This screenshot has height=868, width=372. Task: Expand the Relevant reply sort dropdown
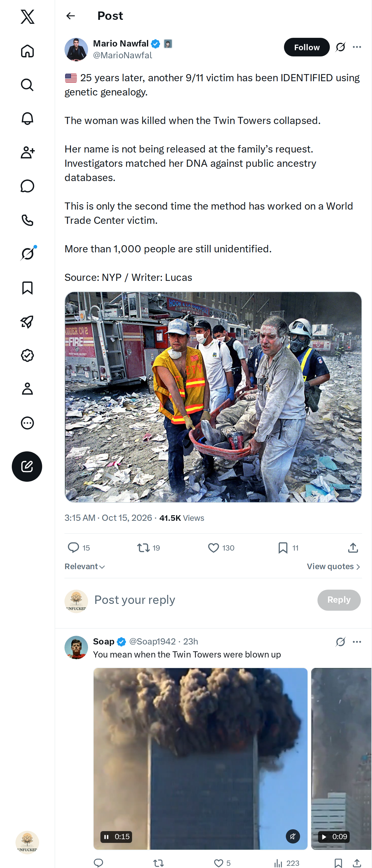pos(85,566)
